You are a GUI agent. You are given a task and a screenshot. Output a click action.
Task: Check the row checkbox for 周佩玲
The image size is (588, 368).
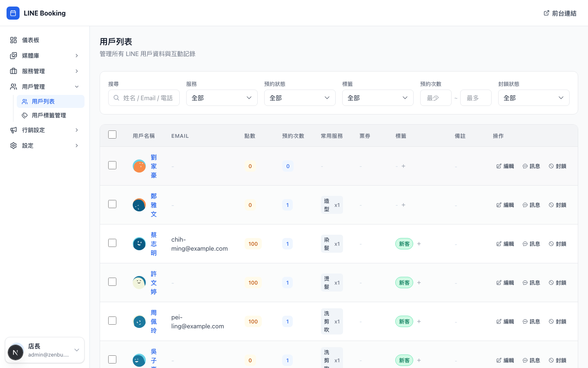pos(112,321)
